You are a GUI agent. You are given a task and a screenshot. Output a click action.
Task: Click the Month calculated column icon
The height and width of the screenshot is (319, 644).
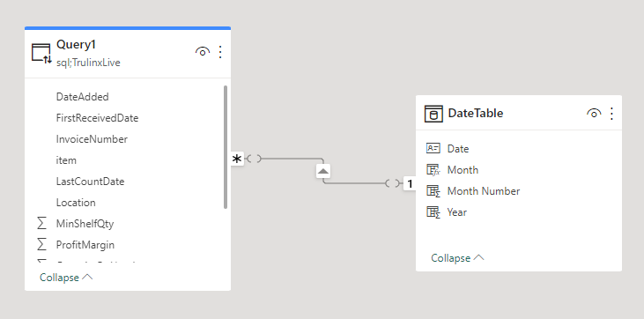[x=433, y=170]
